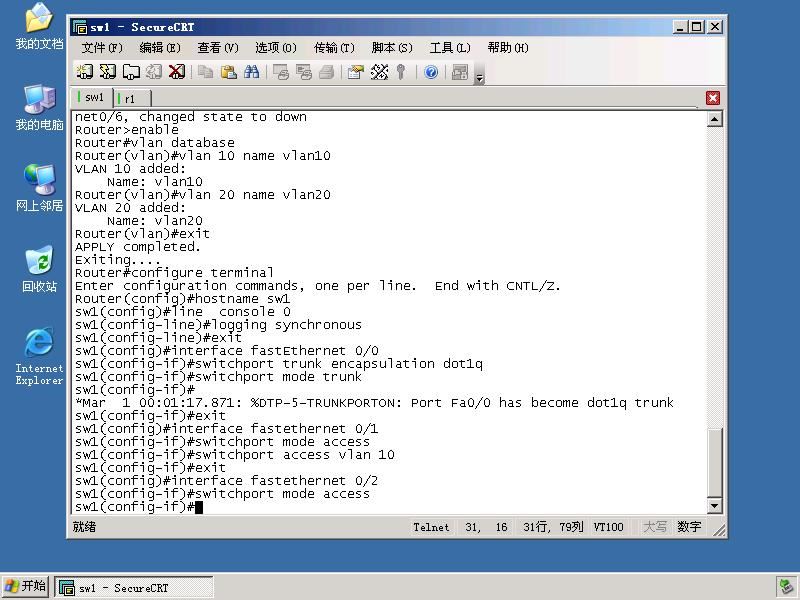
Task: Select the sw1 session tab
Action: coord(92,97)
